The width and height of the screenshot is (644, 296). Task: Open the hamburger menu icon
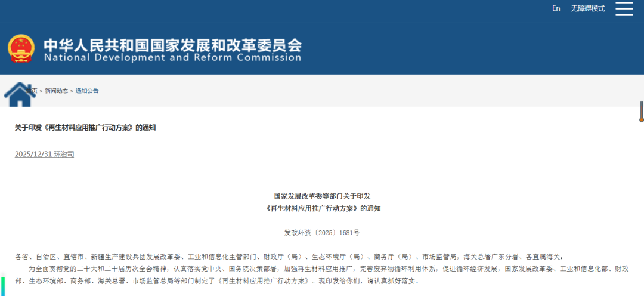(x=624, y=8)
